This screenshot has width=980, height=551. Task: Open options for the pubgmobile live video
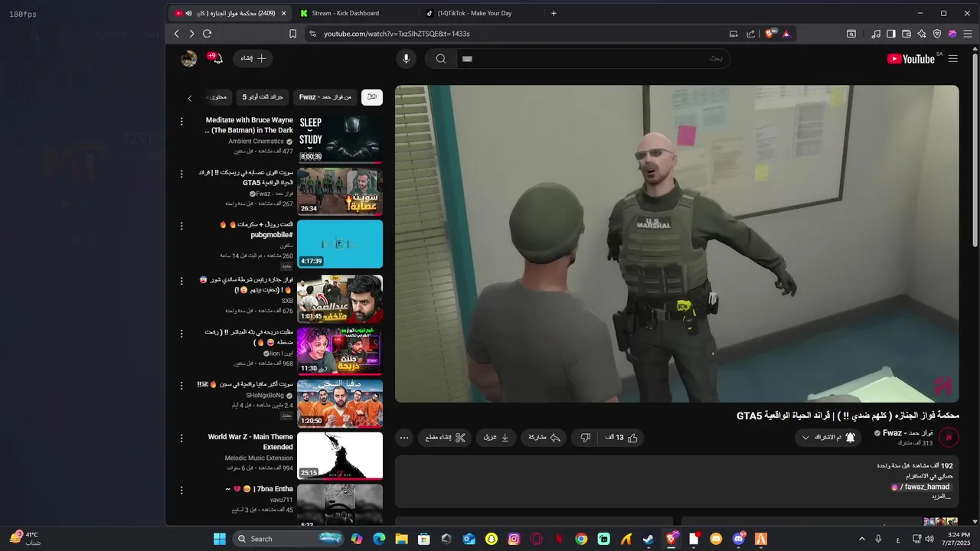pos(181,226)
